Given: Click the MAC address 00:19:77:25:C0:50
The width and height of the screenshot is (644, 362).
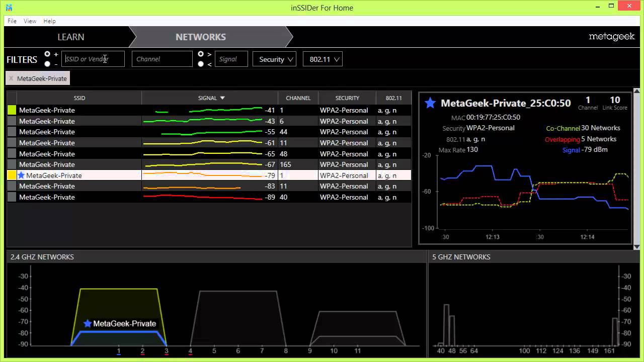Looking at the screenshot, I should click(493, 117).
